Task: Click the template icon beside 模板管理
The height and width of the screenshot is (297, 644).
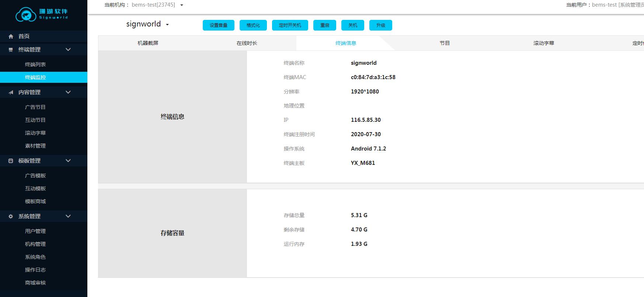Action: coord(11,161)
